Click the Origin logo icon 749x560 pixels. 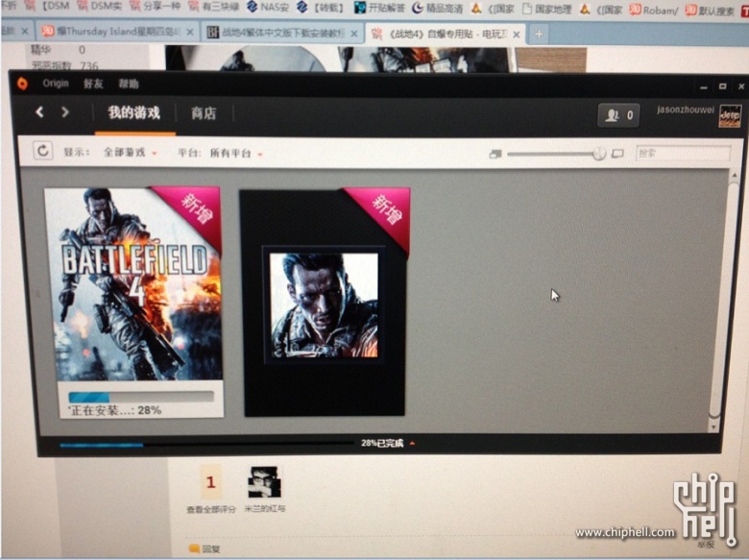click(22, 84)
